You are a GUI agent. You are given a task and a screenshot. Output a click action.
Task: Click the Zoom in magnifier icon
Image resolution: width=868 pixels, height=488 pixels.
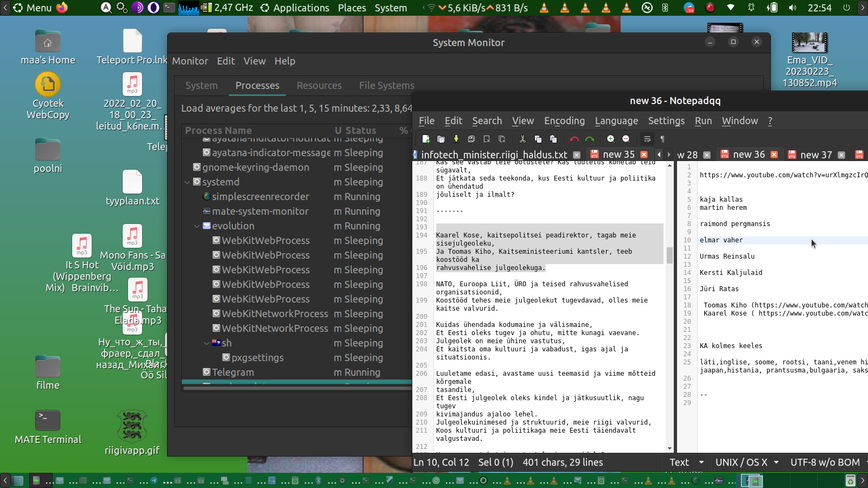(610, 139)
